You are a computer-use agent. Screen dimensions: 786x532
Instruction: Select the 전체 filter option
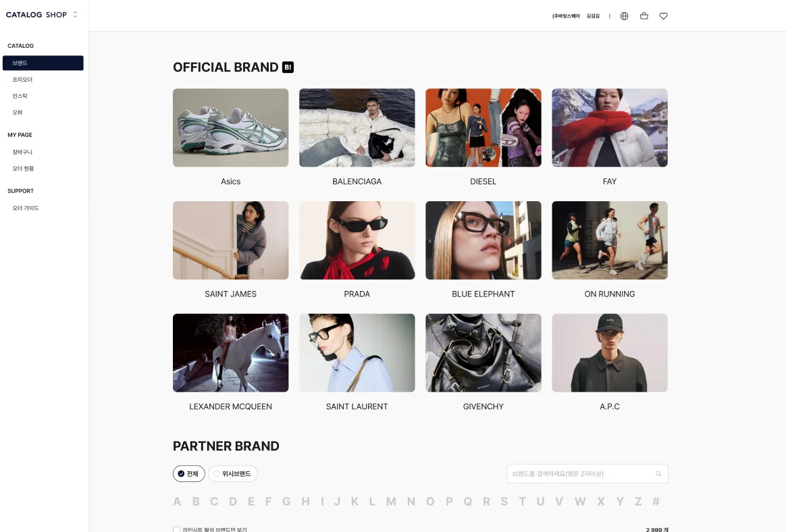click(189, 474)
